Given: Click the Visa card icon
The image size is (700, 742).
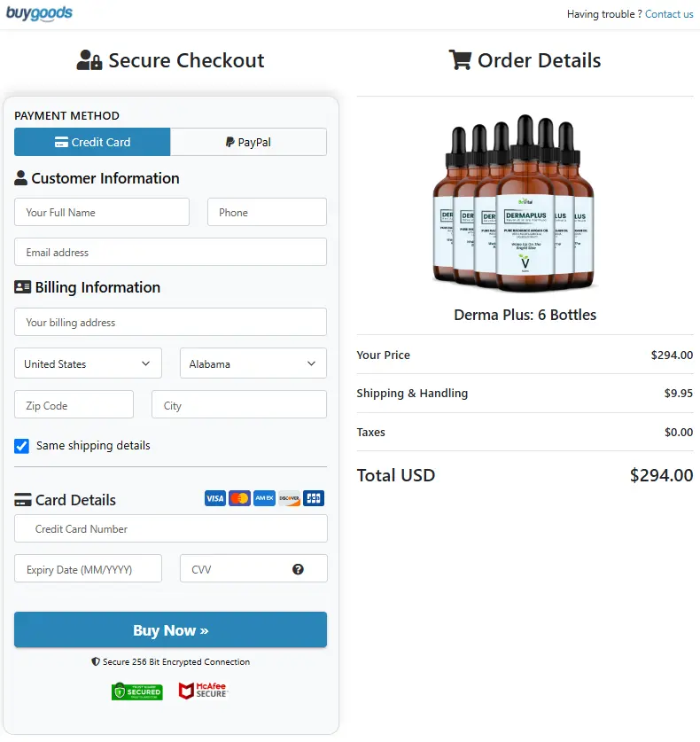Looking at the screenshot, I should tap(214, 498).
